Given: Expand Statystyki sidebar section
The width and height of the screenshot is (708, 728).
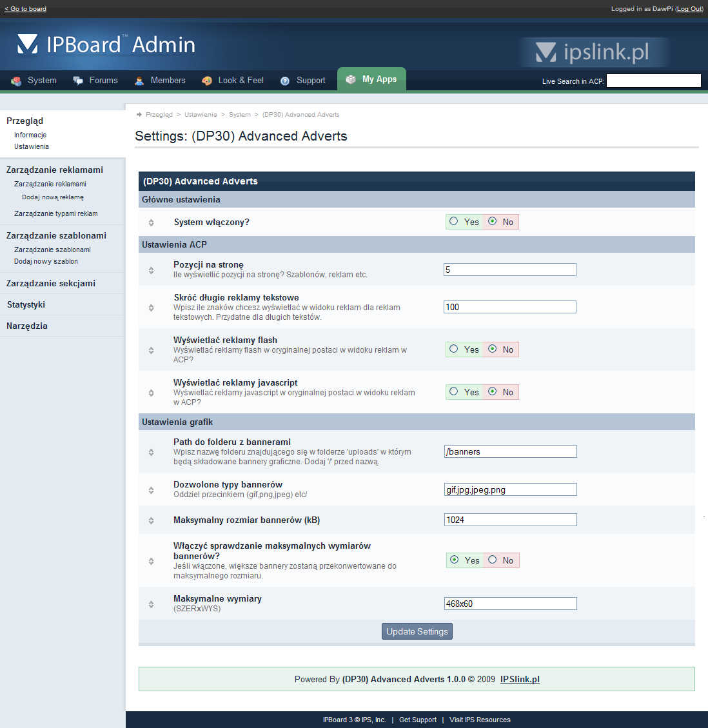Looking at the screenshot, I should pyautogui.click(x=26, y=304).
